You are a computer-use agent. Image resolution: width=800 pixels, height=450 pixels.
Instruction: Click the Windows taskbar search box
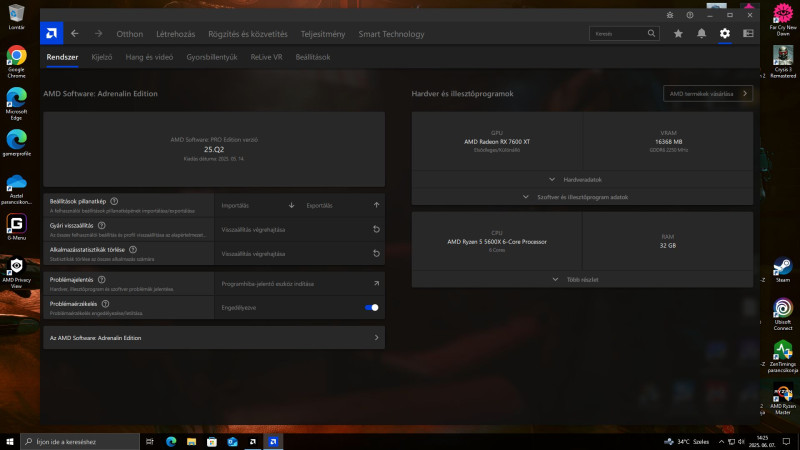80,441
